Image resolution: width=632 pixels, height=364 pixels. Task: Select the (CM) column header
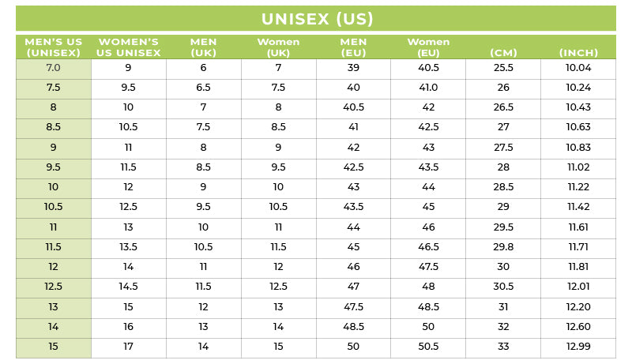pos(503,52)
